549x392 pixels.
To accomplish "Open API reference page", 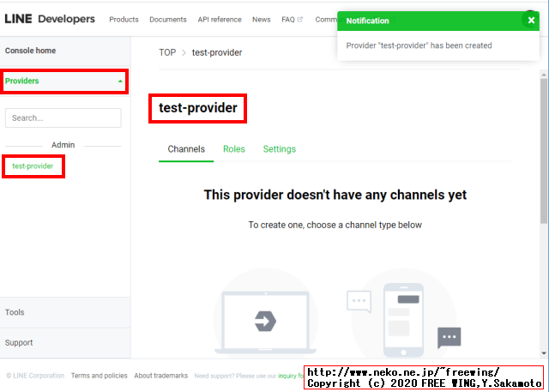I will (x=220, y=20).
